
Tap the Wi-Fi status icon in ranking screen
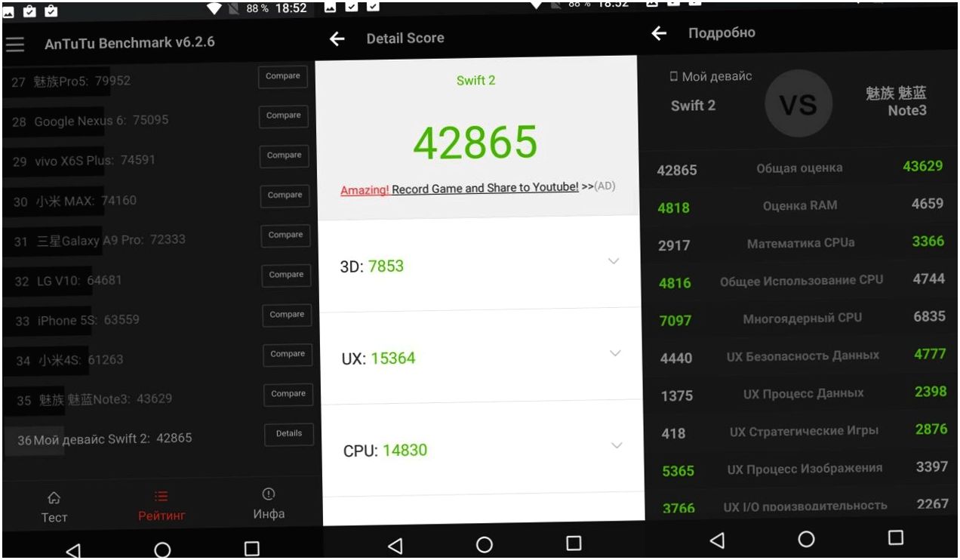coord(215,9)
